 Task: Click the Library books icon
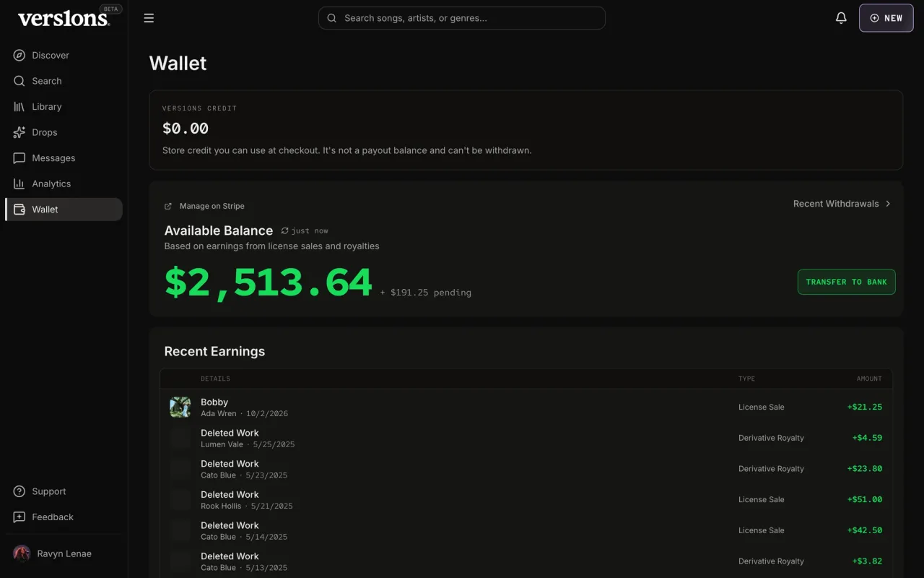coord(19,106)
